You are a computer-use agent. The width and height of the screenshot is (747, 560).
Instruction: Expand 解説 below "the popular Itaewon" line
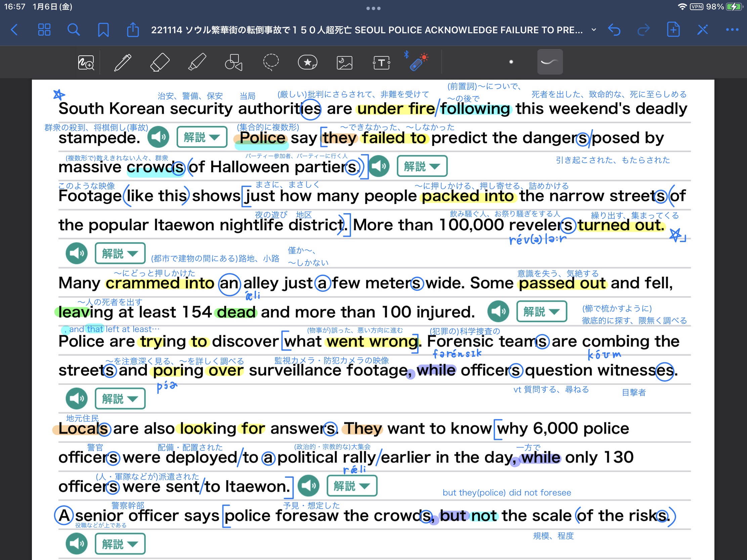click(120, 253)
